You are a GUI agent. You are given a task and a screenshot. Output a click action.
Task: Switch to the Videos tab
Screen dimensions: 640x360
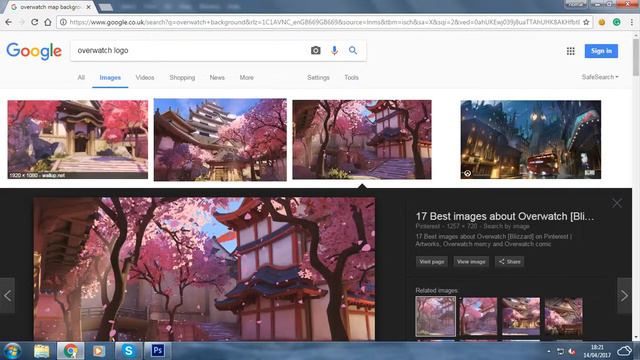pos(145,77)
